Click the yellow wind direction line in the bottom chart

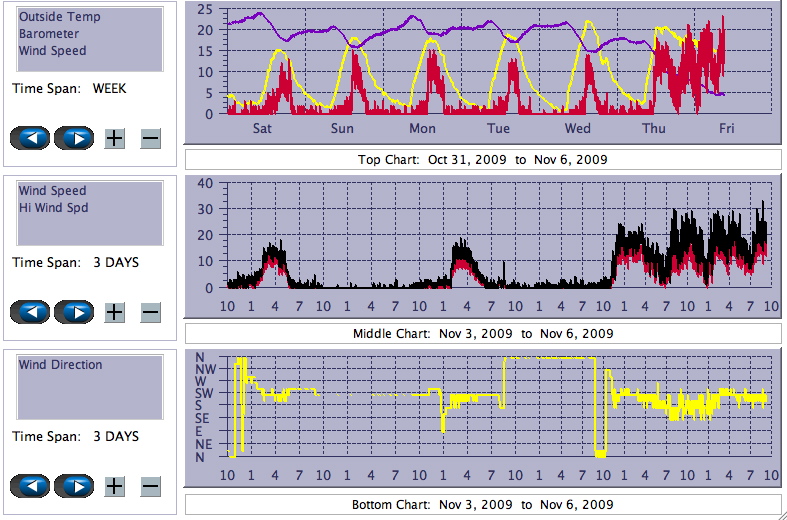(550, 358)
